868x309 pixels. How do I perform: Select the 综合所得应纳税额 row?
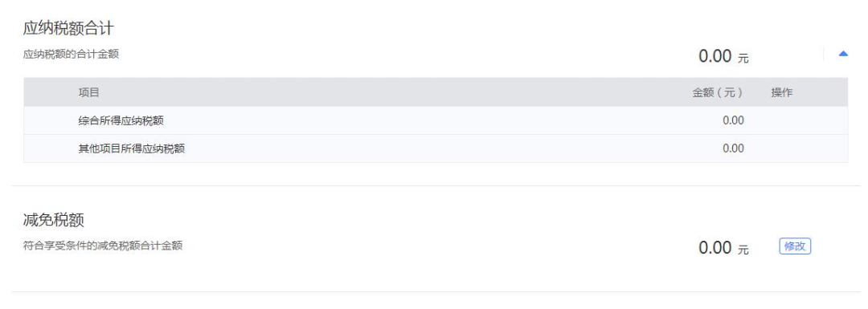click(436, 120)
